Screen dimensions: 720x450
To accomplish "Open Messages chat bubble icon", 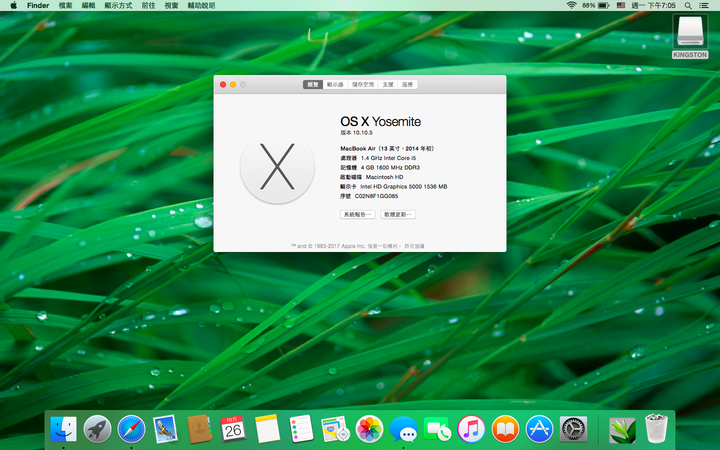I will (x=403, y=429).
